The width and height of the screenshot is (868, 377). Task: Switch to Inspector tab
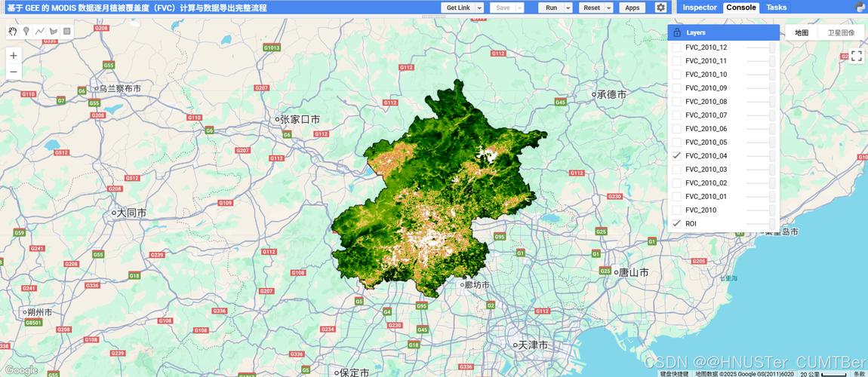(x=699, y=8)
